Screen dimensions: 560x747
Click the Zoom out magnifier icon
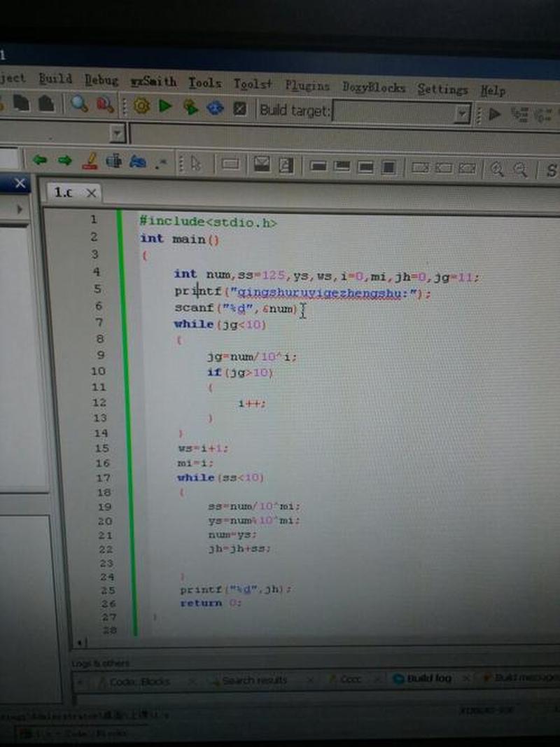tap(521, 169)
